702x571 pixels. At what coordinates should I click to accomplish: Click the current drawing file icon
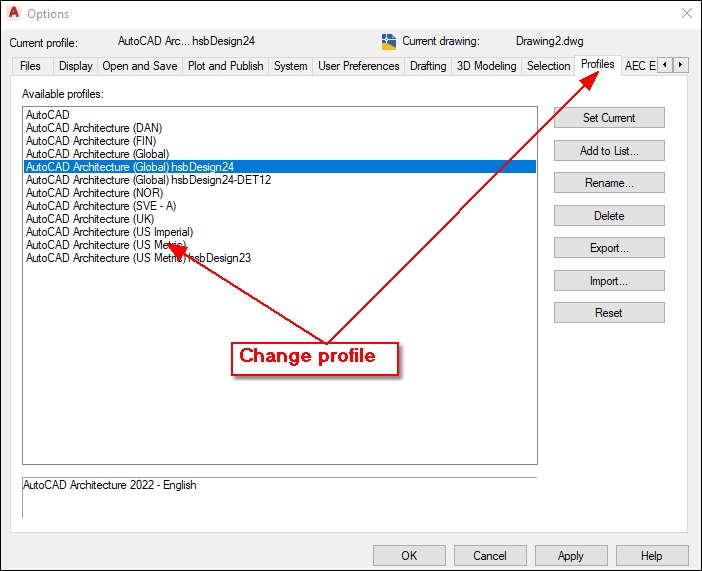(389, 42)
